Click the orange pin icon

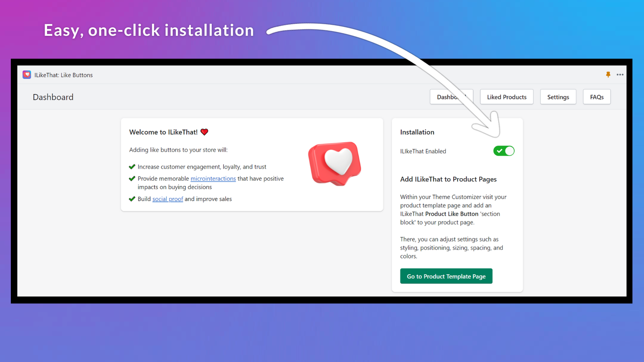pyautogui.click(x=608, y=74)
